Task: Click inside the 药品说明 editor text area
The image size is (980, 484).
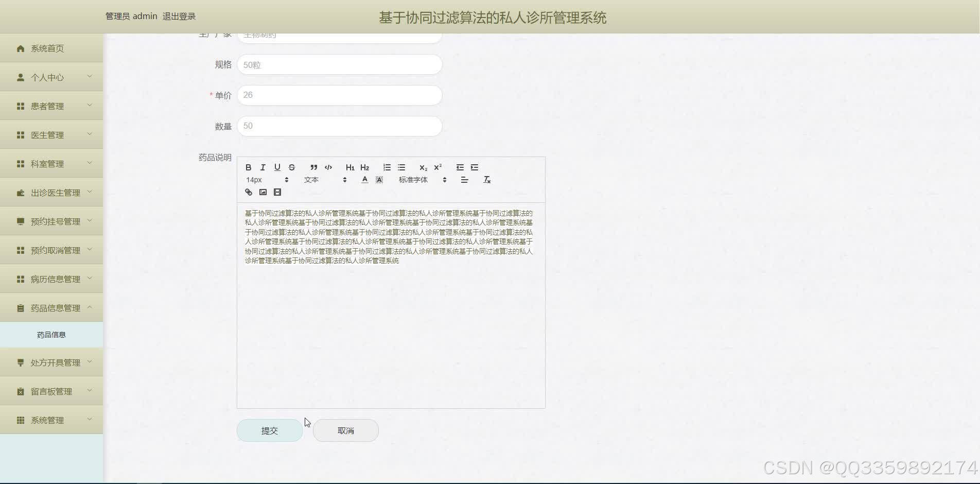Action: click(x=391, y=305)
